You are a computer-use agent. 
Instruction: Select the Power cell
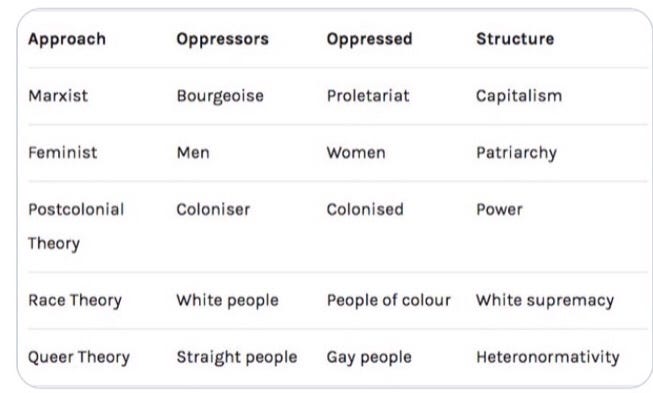pos(499,209)
